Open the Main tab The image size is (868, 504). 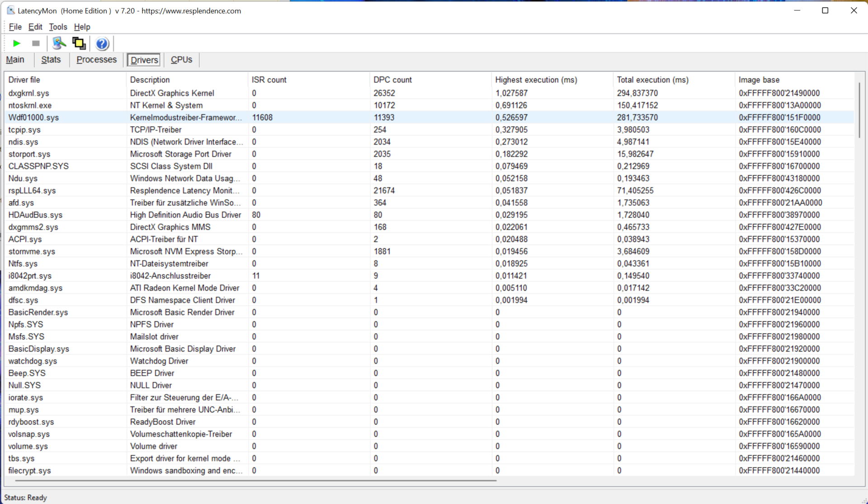pos(15,60)
